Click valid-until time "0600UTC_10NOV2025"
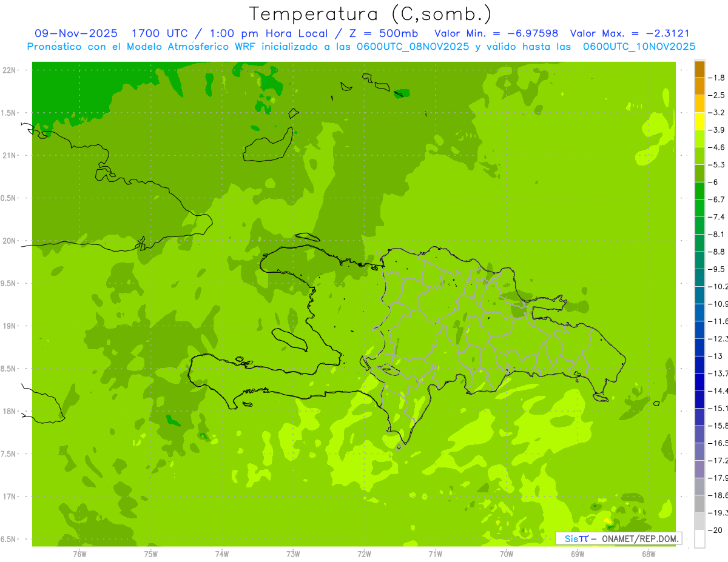The image size is (728, 562). point(639,46)
